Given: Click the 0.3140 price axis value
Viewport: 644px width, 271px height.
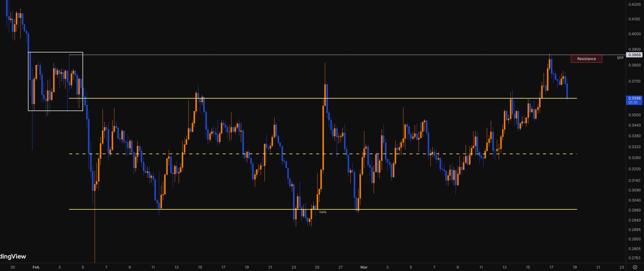Looking at the screenshot, I should [634, 181].
